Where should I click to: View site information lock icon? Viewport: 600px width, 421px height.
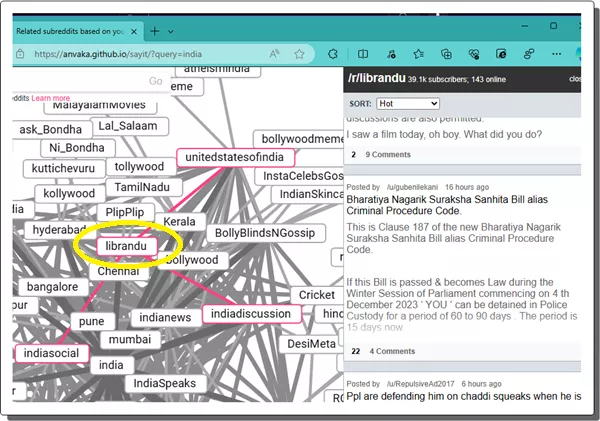[x=20, y=54]
